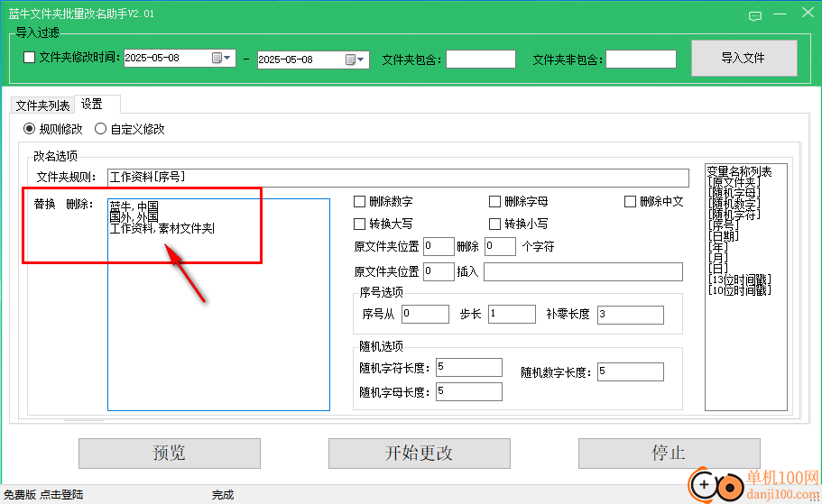
Task: Open the start date calendar dropdown
Action: [222, 58]
